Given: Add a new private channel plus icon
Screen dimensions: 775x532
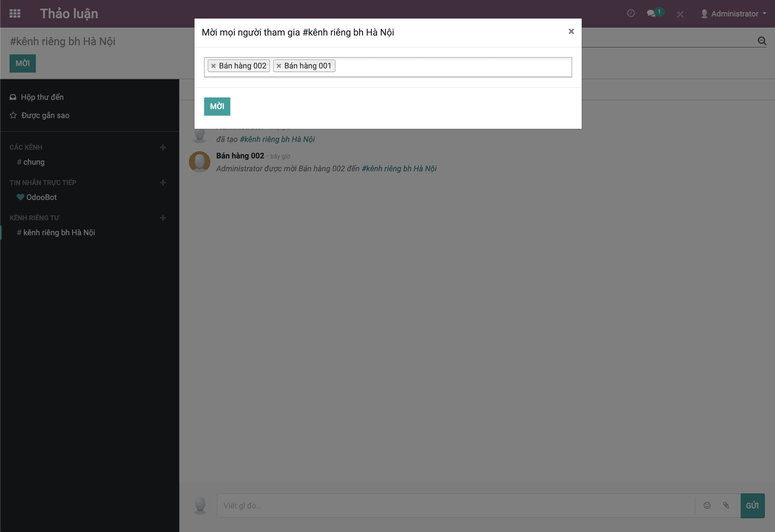Looking at the screenshot, I should pos(163,218).
